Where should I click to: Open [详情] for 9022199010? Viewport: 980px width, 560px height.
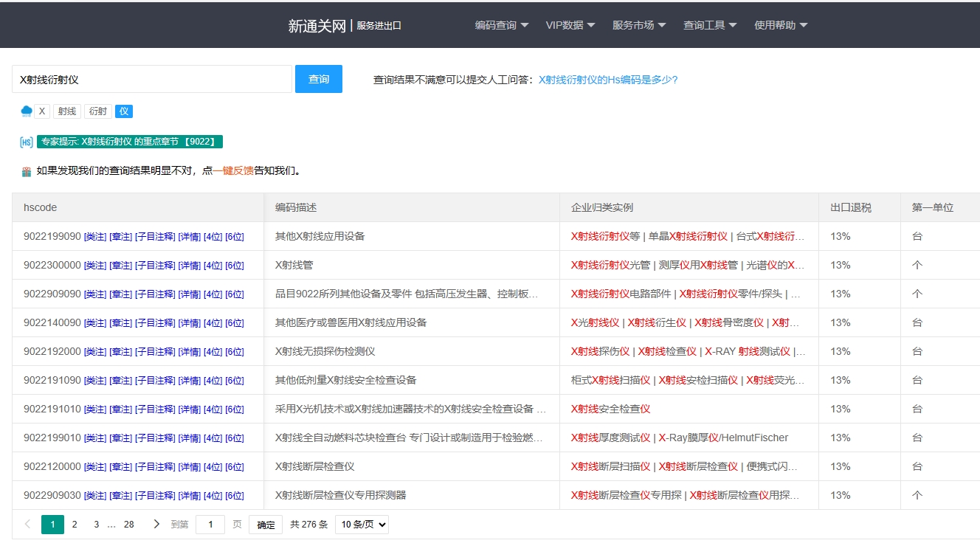click(190, 438)
